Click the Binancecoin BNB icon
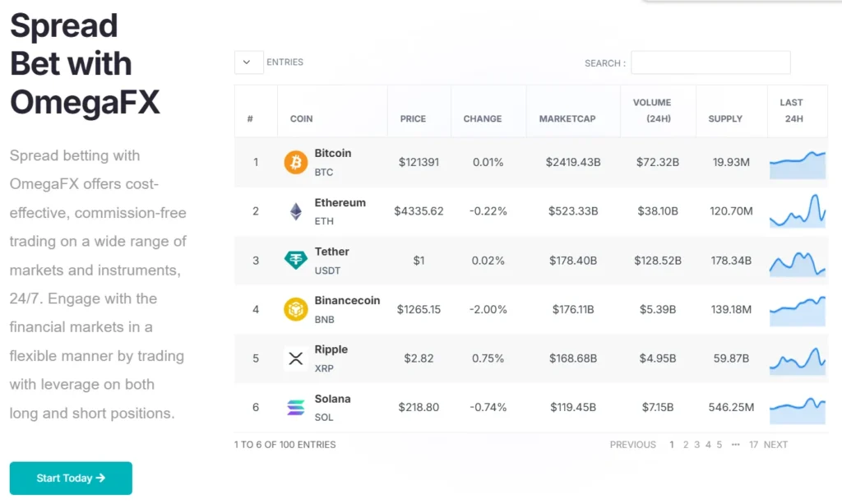The width and height of the screenshot is (842, 504). coord(296,310)
